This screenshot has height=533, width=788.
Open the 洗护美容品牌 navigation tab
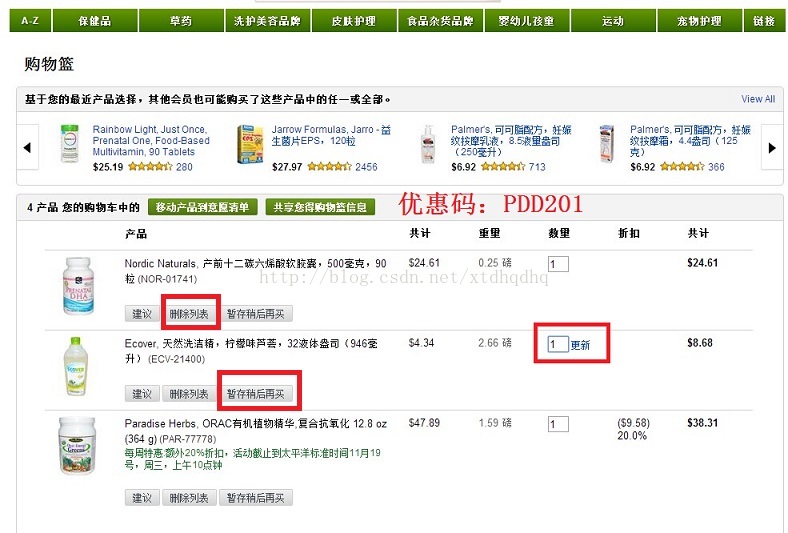click(267, 21)
